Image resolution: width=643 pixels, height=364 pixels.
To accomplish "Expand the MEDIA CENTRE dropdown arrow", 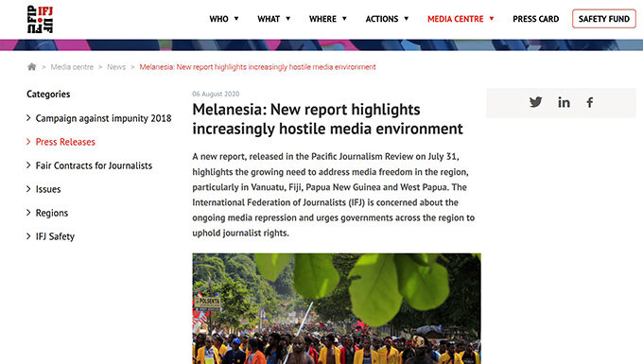I will 492,19.
